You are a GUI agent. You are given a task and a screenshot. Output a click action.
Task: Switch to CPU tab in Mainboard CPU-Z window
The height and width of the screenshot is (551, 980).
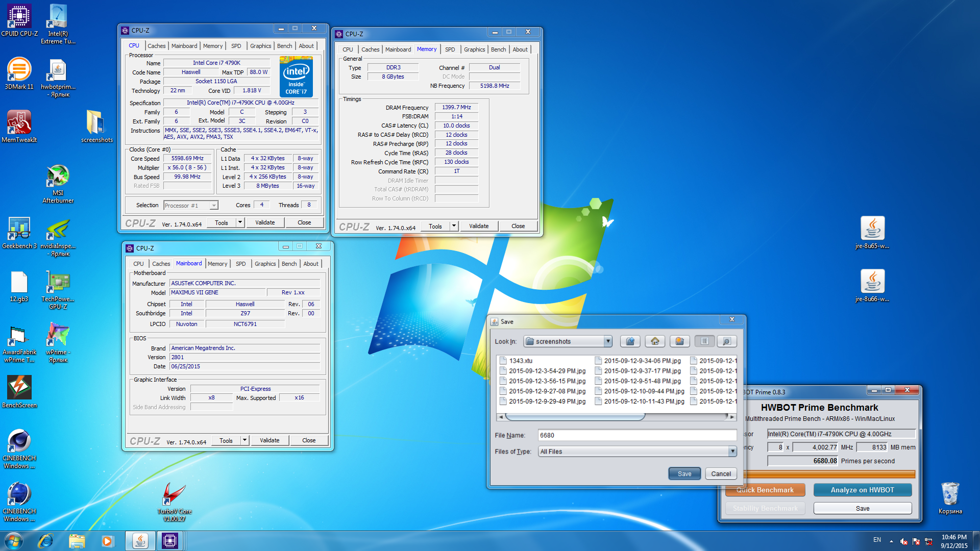138,264
